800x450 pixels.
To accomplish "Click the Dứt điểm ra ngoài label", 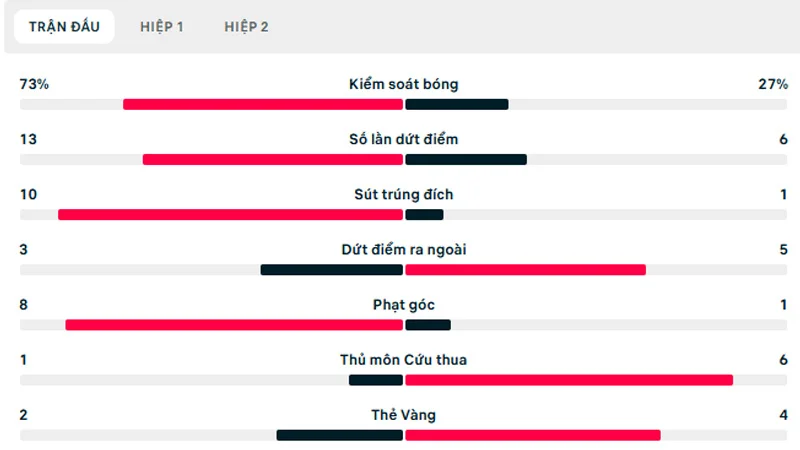I will click(404, 250).
